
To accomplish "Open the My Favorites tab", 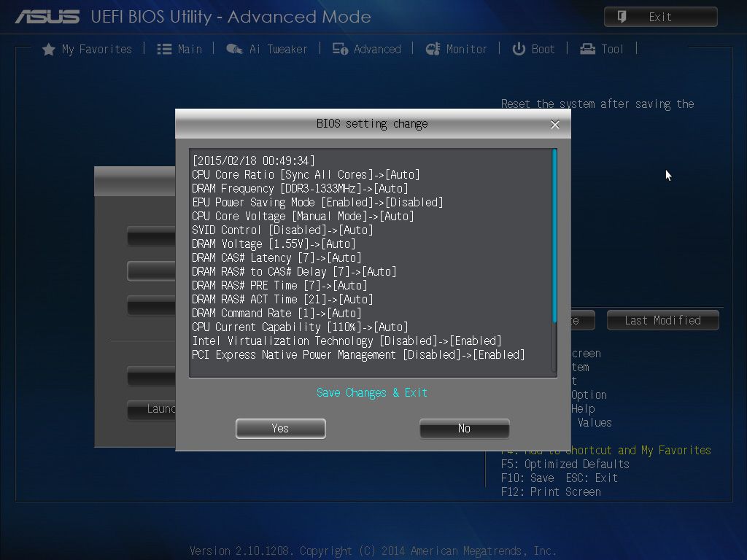I will click(x=88, y=49).
